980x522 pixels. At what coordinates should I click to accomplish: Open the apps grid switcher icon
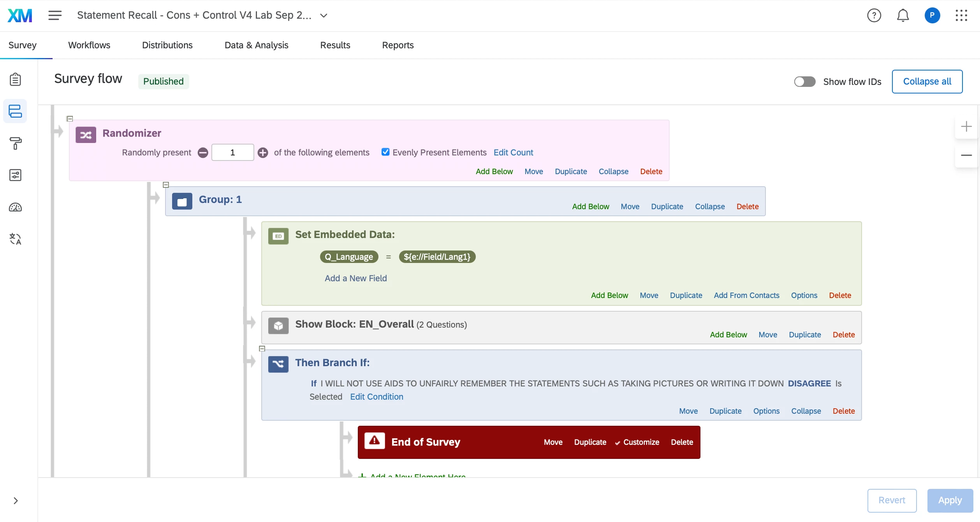[x=961, y=16]
